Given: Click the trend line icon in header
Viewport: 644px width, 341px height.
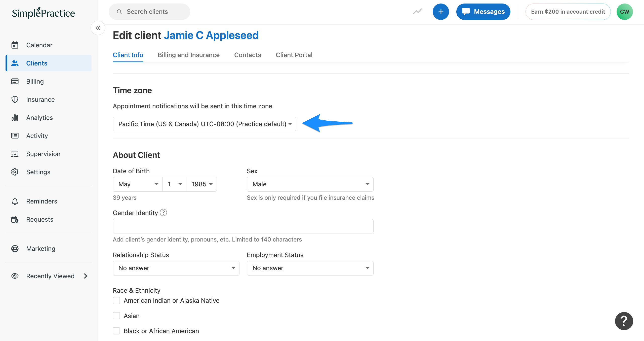Looking at the screenshot, I should click(417, 12).
